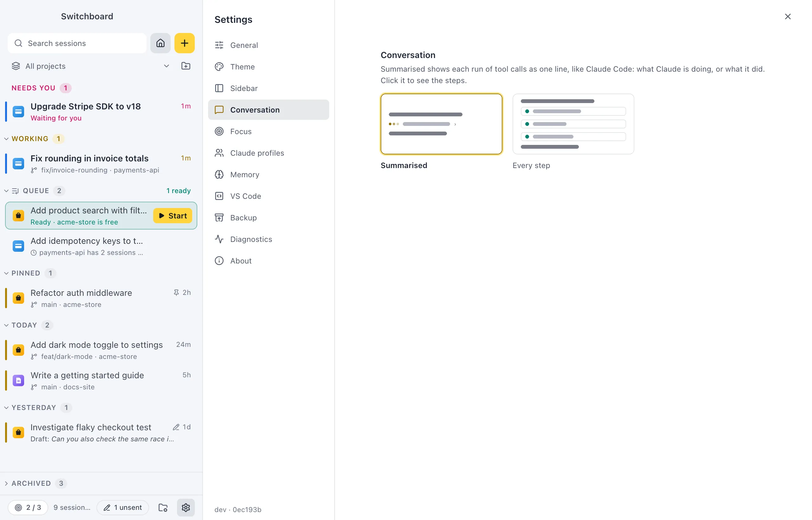The width and height of the screenshot is (812, 520).
Task: Open the VS Code settings section
Action: [269, 196]
